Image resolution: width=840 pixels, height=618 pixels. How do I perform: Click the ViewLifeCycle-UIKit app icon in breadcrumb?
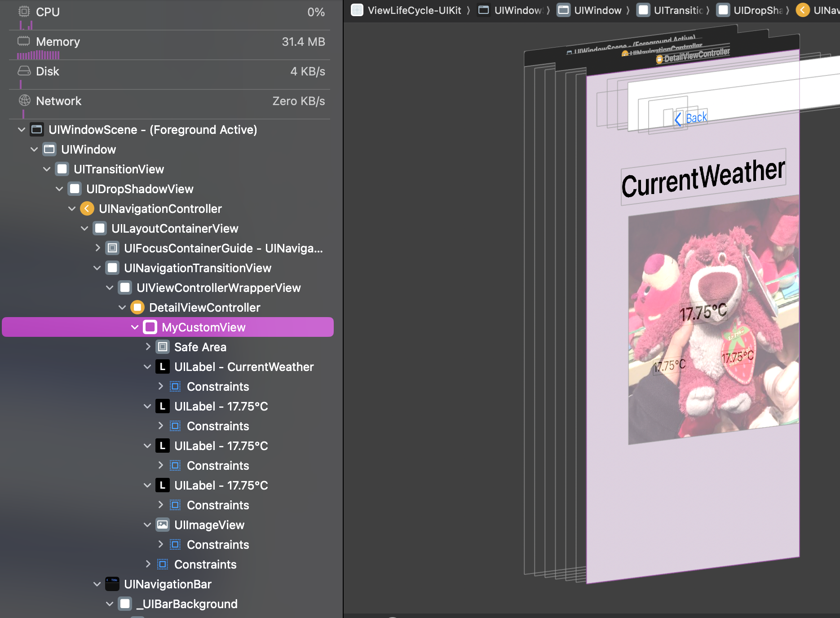click(x=357, y=10)
